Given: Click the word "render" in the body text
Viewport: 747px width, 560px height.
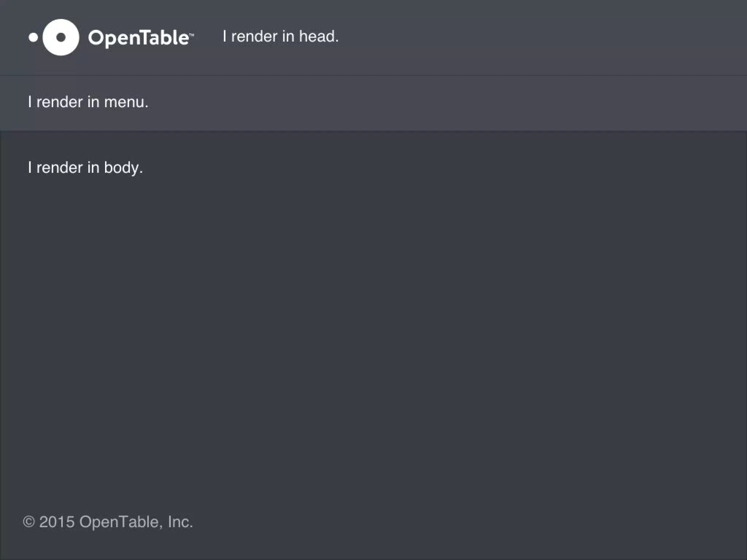Looking at the screenshot, I should [59, 168].
